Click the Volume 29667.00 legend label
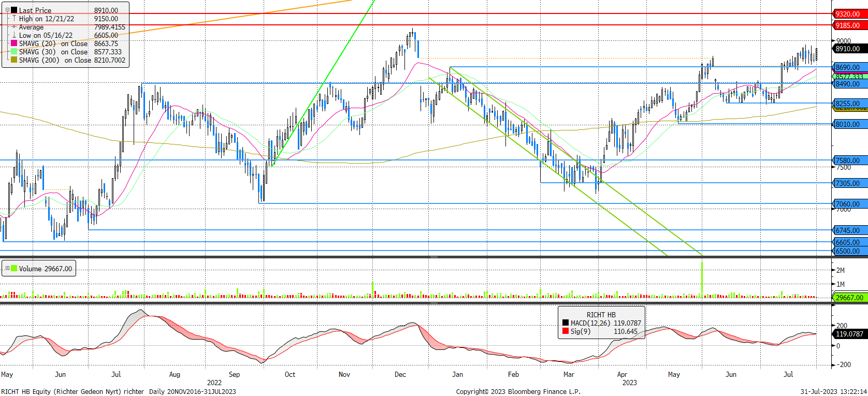 [x=46, y=269]
